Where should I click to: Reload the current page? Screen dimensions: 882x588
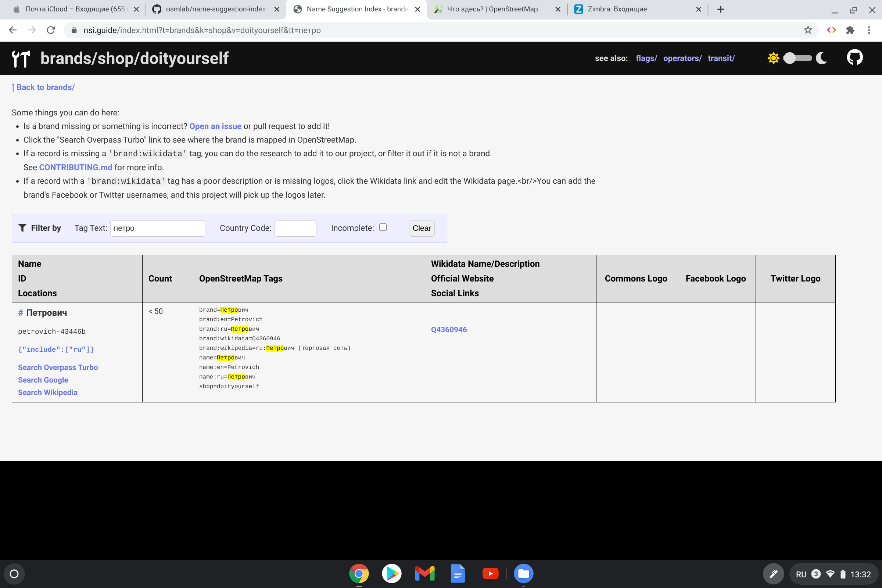[x=51, y=30]
